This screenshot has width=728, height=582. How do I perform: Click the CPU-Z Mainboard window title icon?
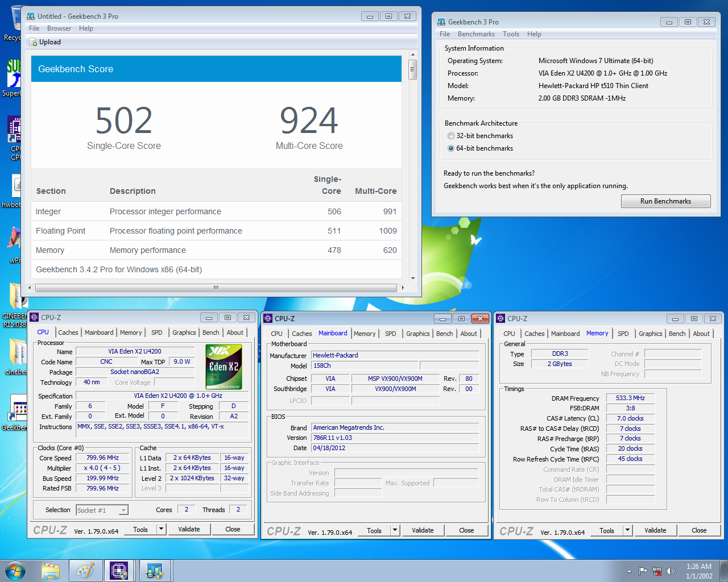[x=268, y=318]
